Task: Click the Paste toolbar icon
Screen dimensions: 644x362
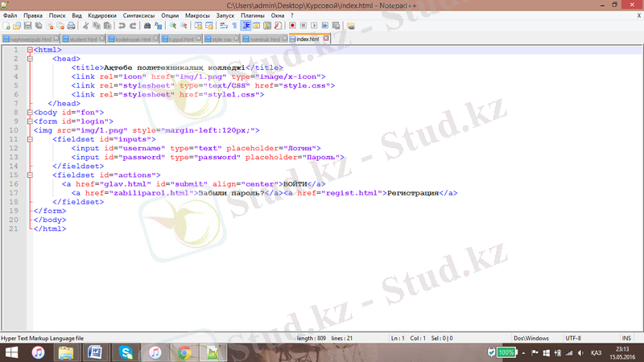Action: (108, 26)
